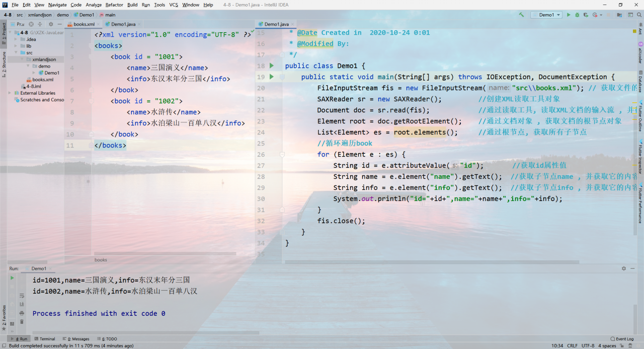Viewport: 644px width, 349px height.
Task: Switch to the books.xml editor tab
Action: click(84, 24)
